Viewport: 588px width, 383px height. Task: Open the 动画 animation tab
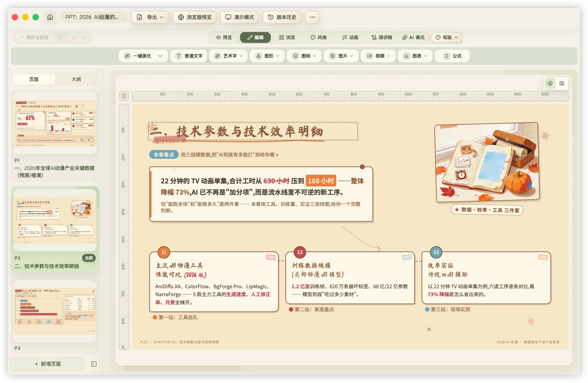350,37
